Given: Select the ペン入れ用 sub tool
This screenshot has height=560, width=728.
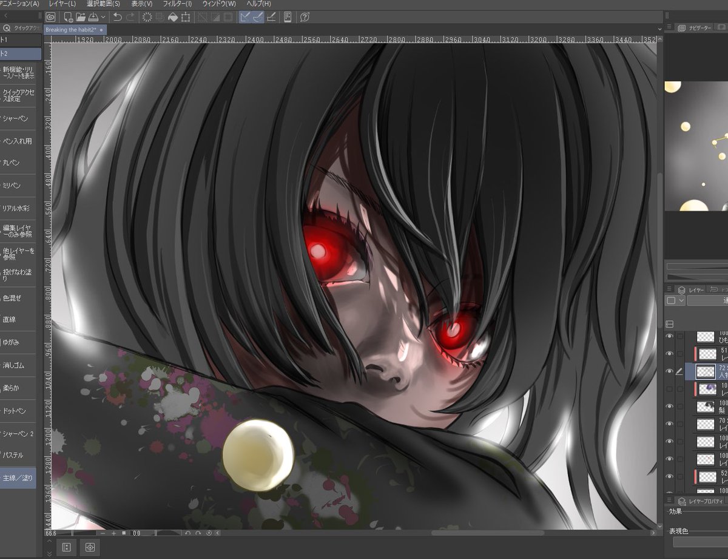Looking at the screenshot, I should [18, 141].
